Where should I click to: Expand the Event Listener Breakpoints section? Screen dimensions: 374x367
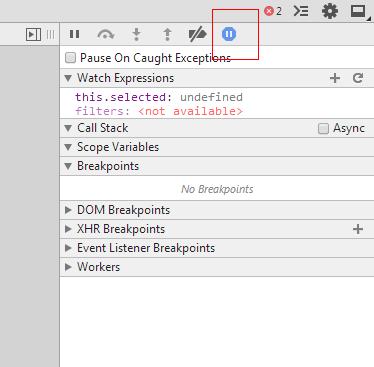click(x=68, y=248)
